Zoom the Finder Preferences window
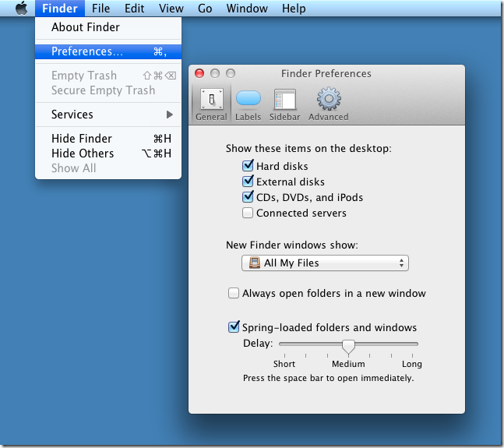Image resolution: width=504 pixels, height=448 pixels. pos(230,73)
